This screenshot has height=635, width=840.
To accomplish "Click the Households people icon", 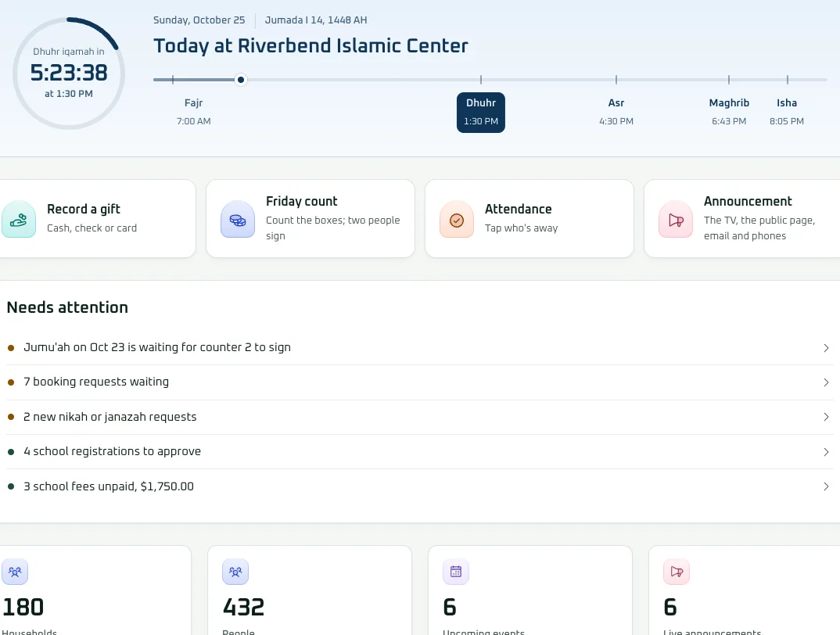I will [15, 572].
